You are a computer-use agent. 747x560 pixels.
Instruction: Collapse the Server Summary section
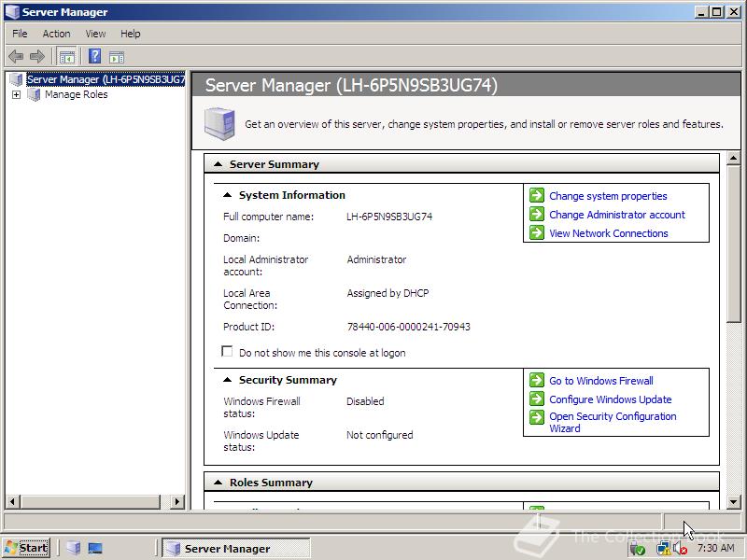218,164
